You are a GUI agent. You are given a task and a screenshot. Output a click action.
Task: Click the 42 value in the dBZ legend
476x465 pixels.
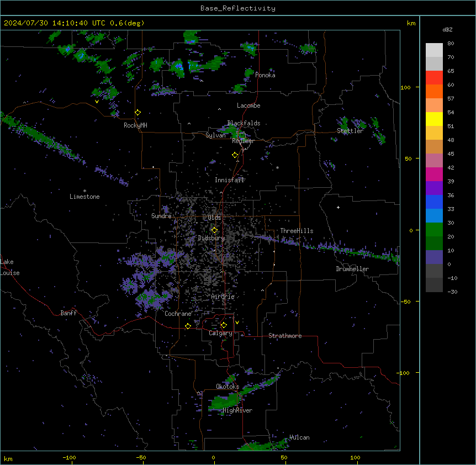[451, 167]
